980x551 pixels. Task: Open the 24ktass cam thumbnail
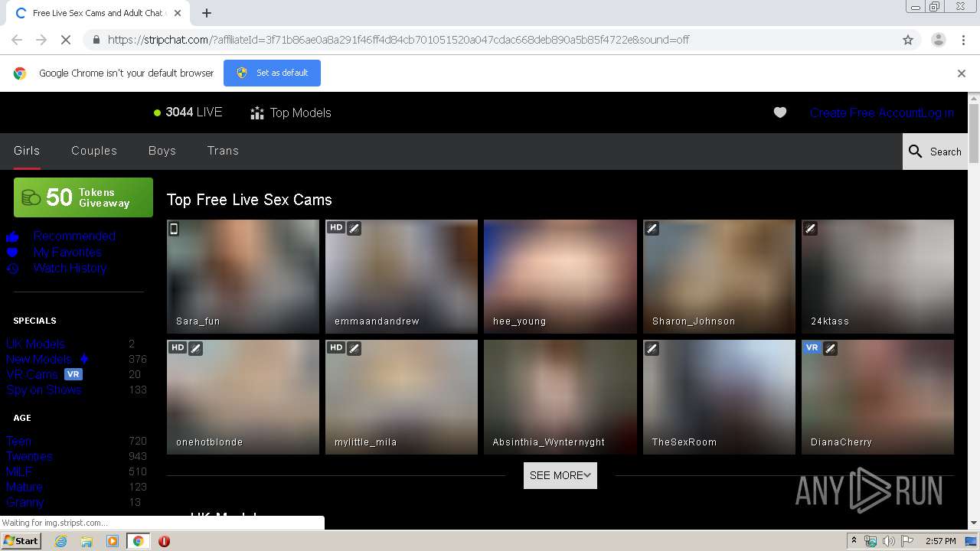[877, 276]
